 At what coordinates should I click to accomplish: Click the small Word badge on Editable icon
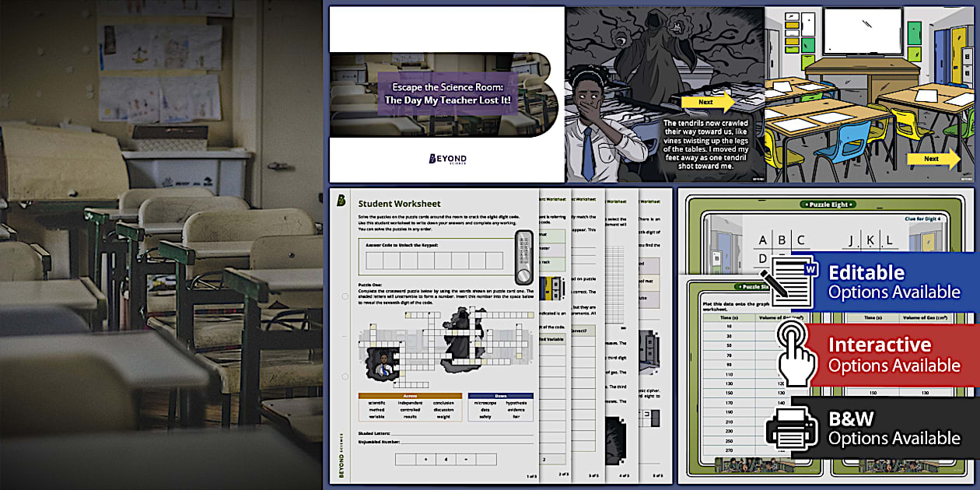[811, 269]
